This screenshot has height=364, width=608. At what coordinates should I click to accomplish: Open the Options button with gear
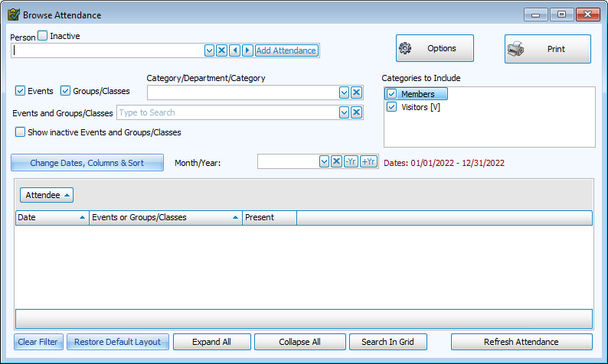click(x=434, y=48)
